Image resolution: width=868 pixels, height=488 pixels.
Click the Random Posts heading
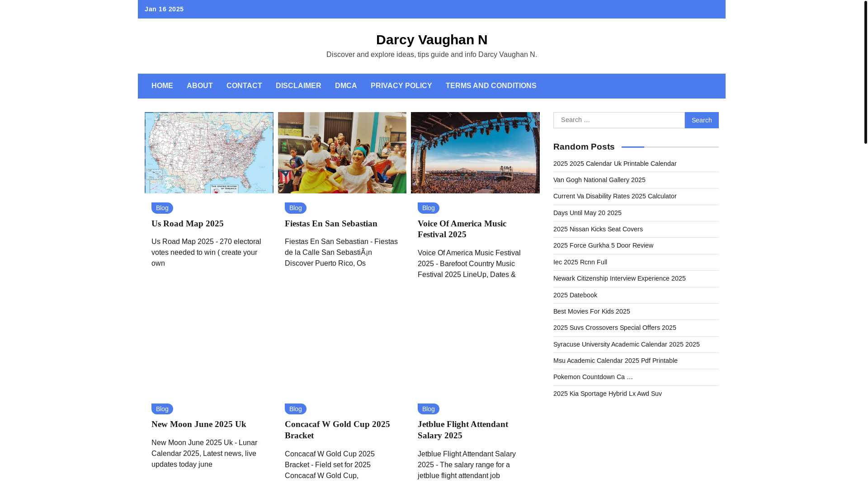click(x=584, y=147)
